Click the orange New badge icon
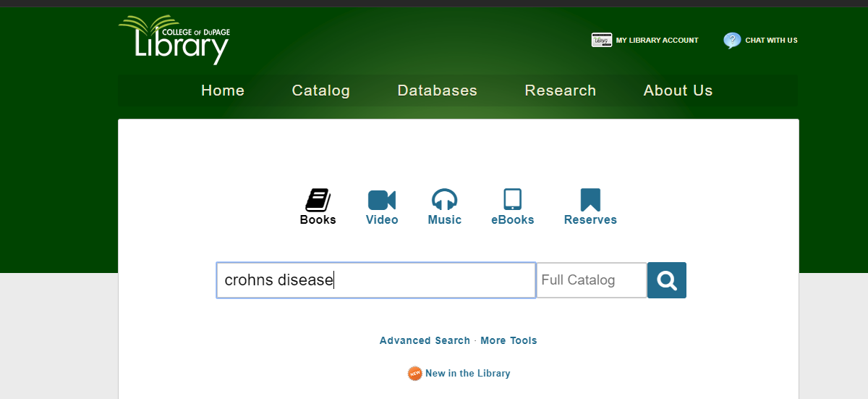Screen dimensions: 868x399 pos(414,374)
